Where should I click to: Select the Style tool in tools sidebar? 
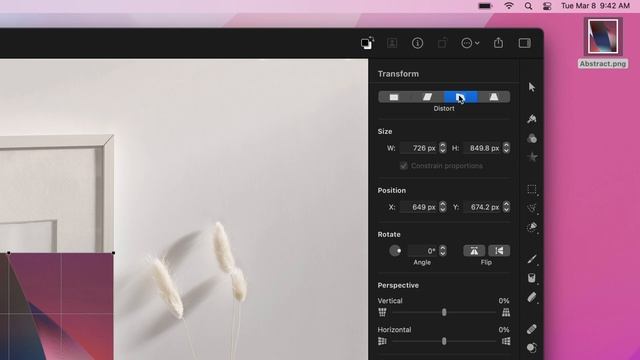click(x=531, y=119)
